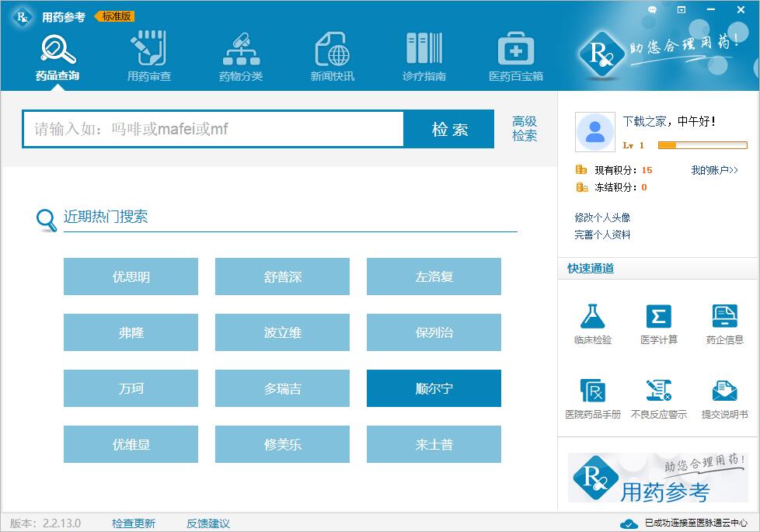
Task: Click the 不良反应警示 icon
Action: pyautogui.click(x=658, y=391)
